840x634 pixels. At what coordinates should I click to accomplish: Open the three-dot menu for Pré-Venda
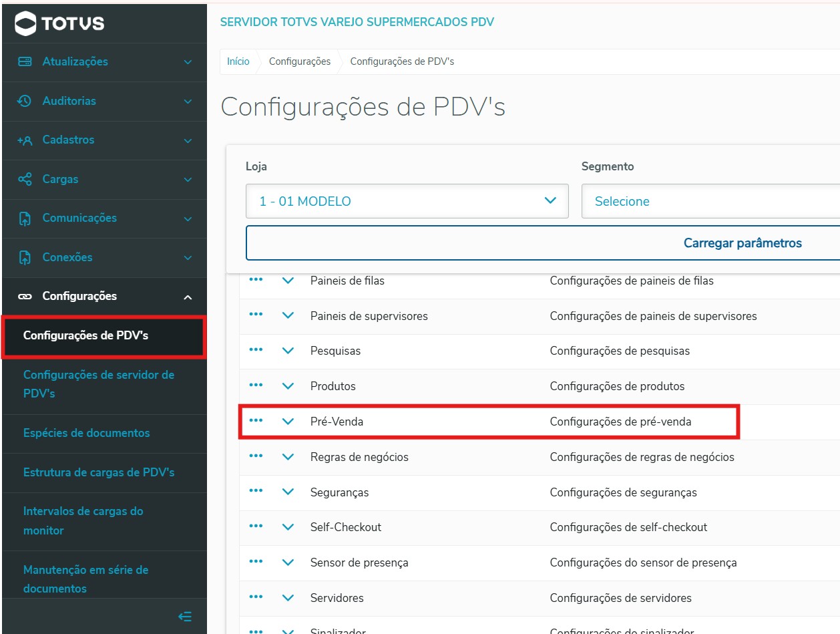point(256,420)
